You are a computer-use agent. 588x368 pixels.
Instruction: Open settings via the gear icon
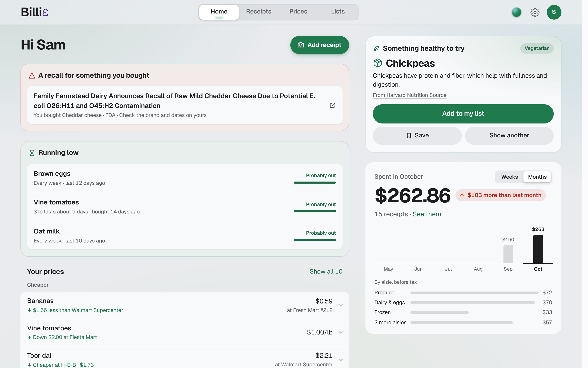pos(535,12)
